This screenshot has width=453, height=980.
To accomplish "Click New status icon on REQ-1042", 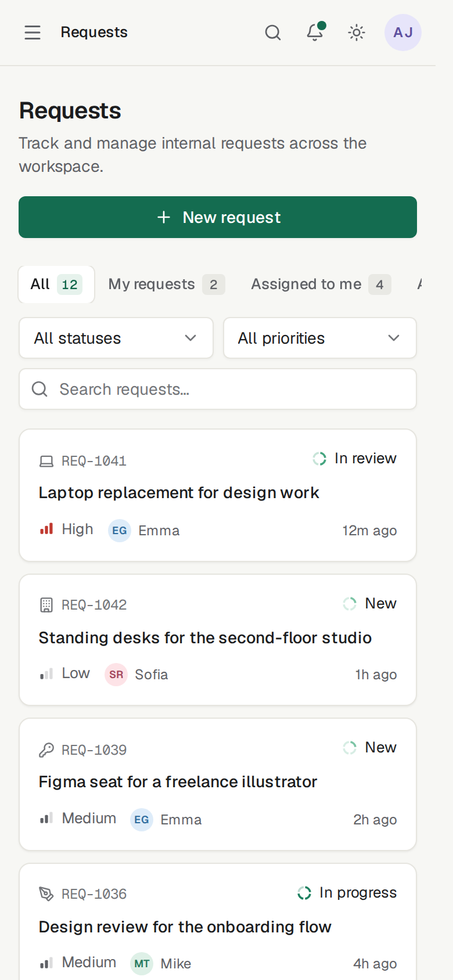I will (350, 604).
